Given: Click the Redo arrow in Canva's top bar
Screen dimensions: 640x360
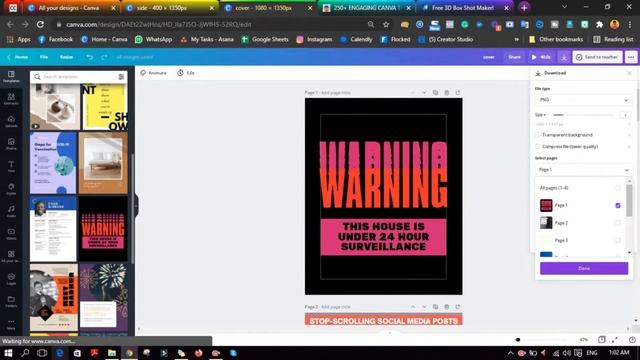Looking at the screenshot, I should click(x=104, y=57).
